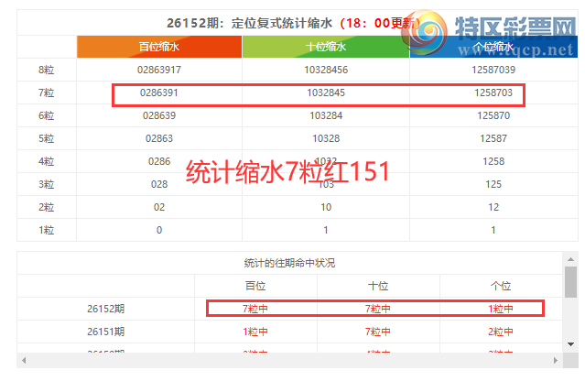Click the 26152期 history row label
Viewport: 585px width, 392px height.
click(105, 309)
